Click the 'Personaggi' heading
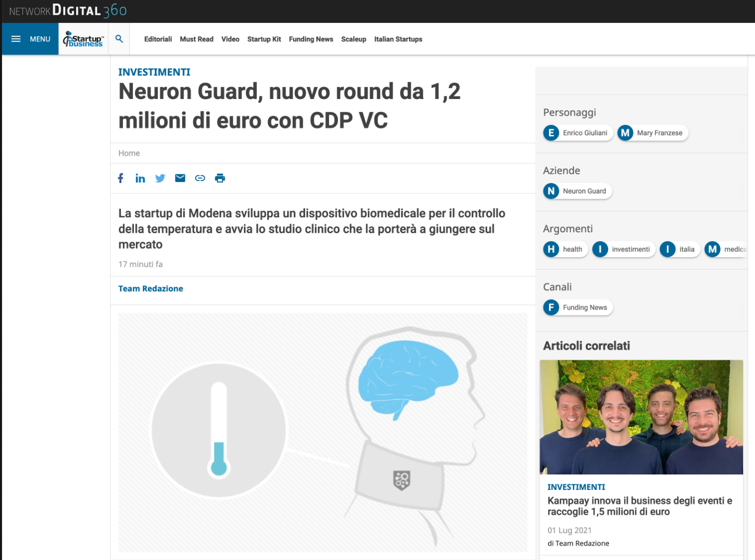Screen dimensions: 755x560 [x=569, y=113]
